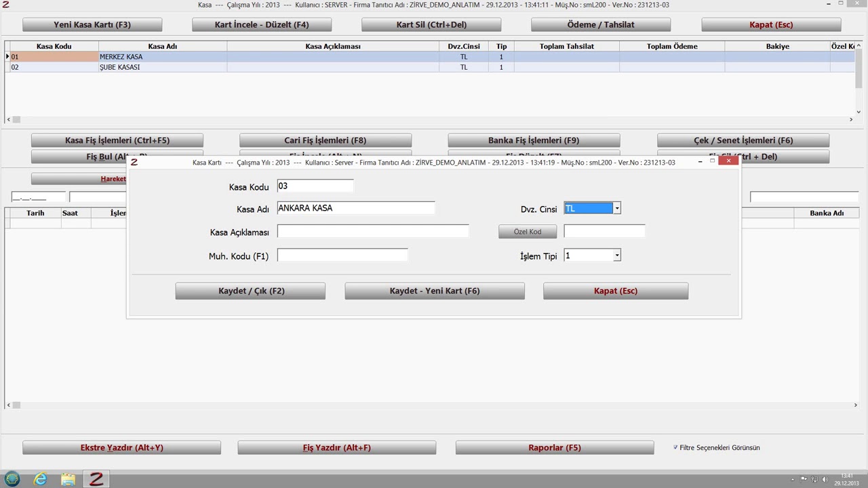Image resolution: width=868 pixels, height=488 pixels.
Task: Click the Bakiye column header
Action: pos(778,46)
